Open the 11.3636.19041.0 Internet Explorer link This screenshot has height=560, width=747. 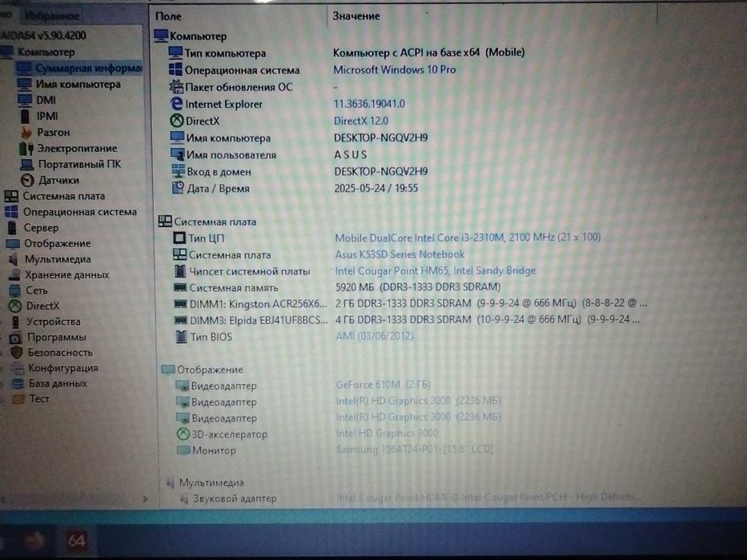[369, 104]
